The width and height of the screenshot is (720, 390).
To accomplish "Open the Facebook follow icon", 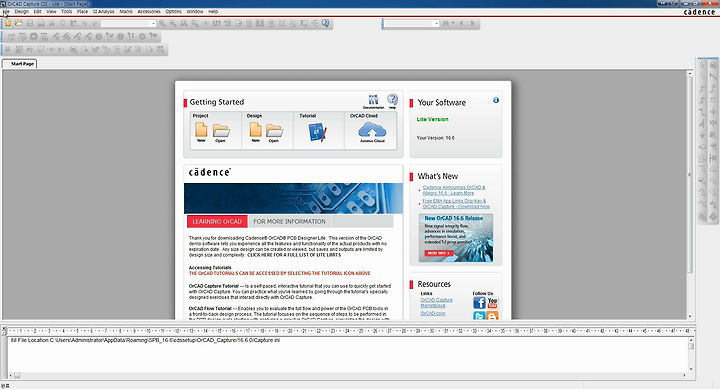I will pos(479,303).
